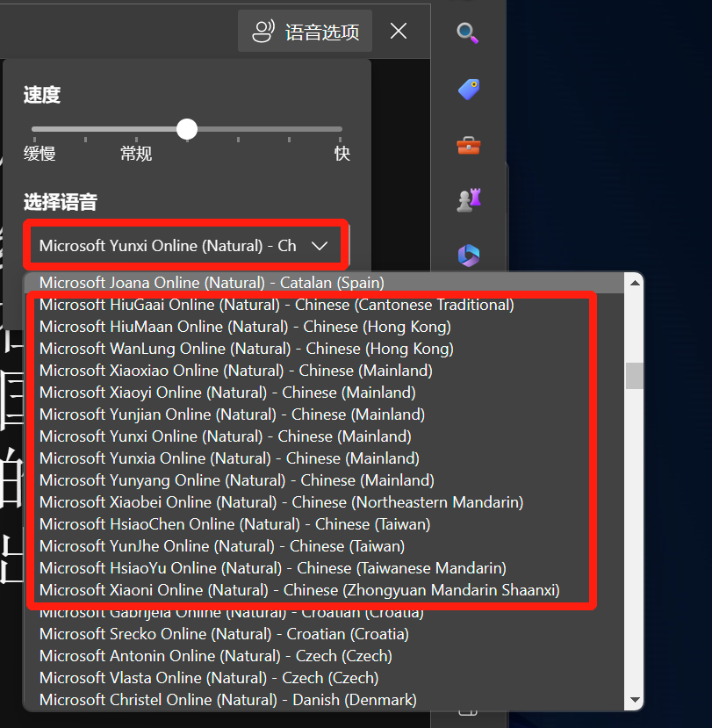Click the 语音选项 voice options button
712x728 pixels.
[x=305, y=32]
